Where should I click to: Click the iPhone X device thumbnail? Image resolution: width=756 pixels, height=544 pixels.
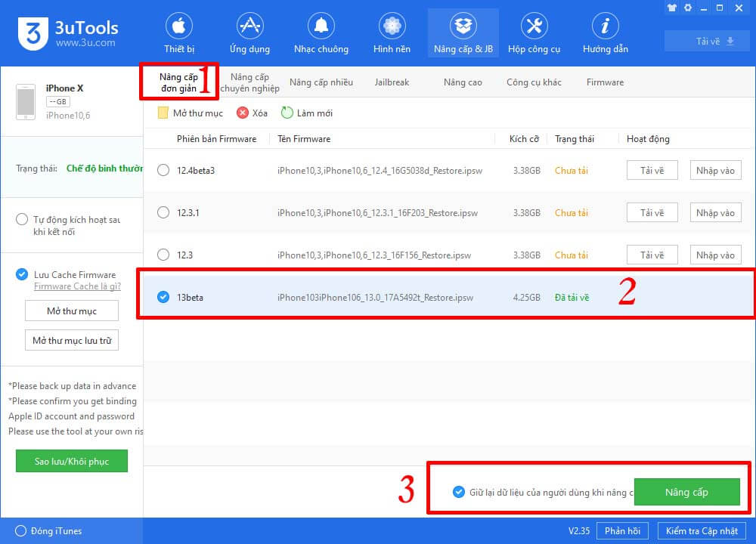[26, 102]
